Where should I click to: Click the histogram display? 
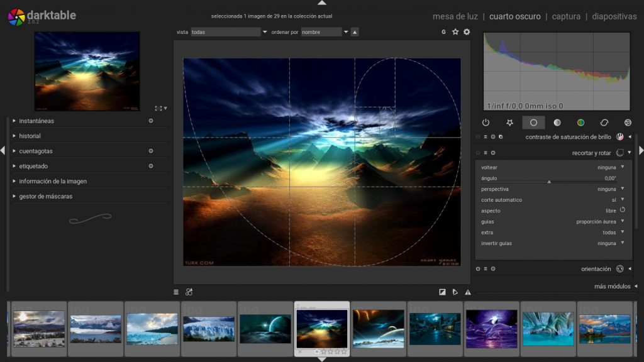click(x=557, y=72)
